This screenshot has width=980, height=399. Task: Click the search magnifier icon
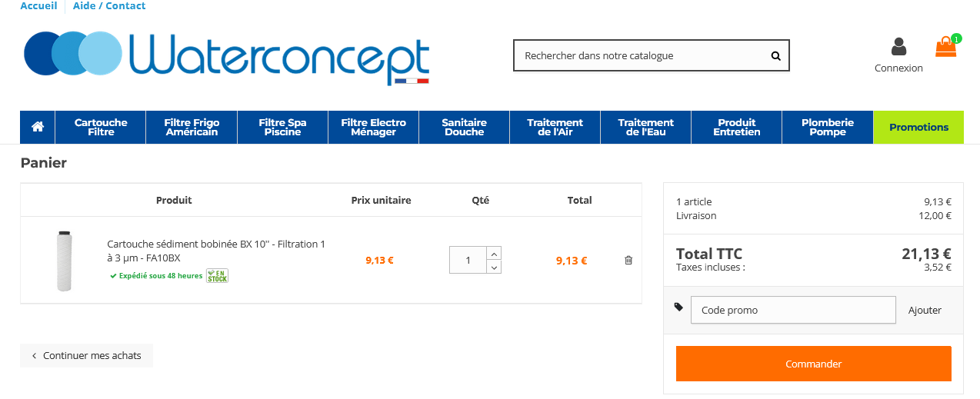tap(775, 56)
